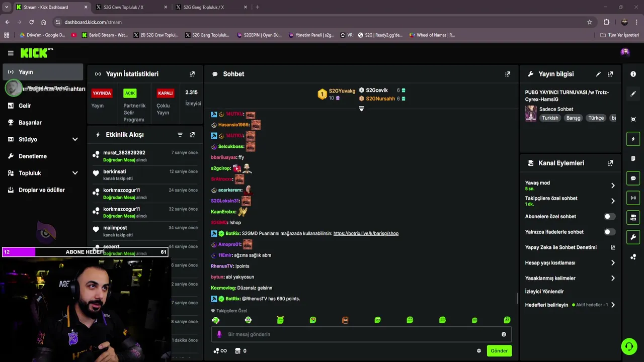Switch to S2G Gang Topluluk browser tab
This screenshot has height=362, width=644.
tap(211, 7)
